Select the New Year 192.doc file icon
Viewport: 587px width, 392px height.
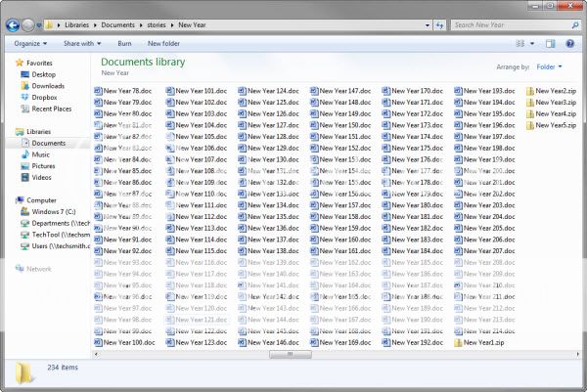(386, 342)
